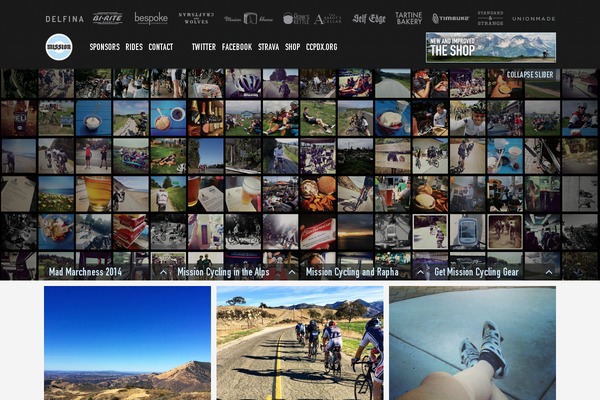Expand chevron beside Mad Marchness 2014
Screen dimensions: 600x400
[x=163, y=272]
